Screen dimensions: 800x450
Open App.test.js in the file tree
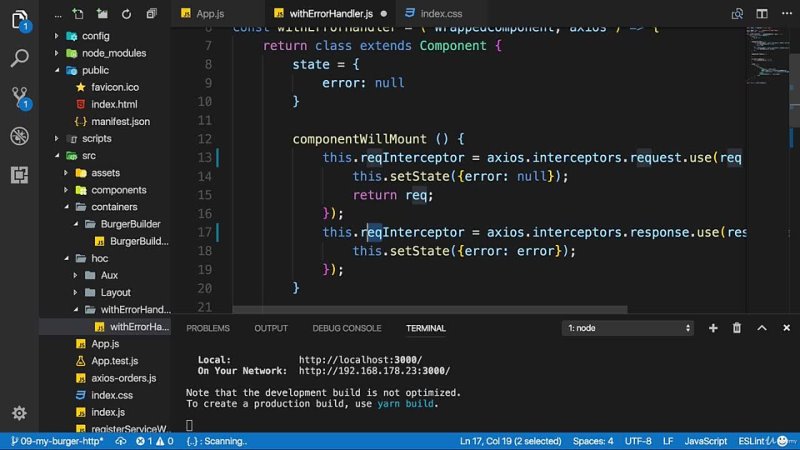pos(105,361)
